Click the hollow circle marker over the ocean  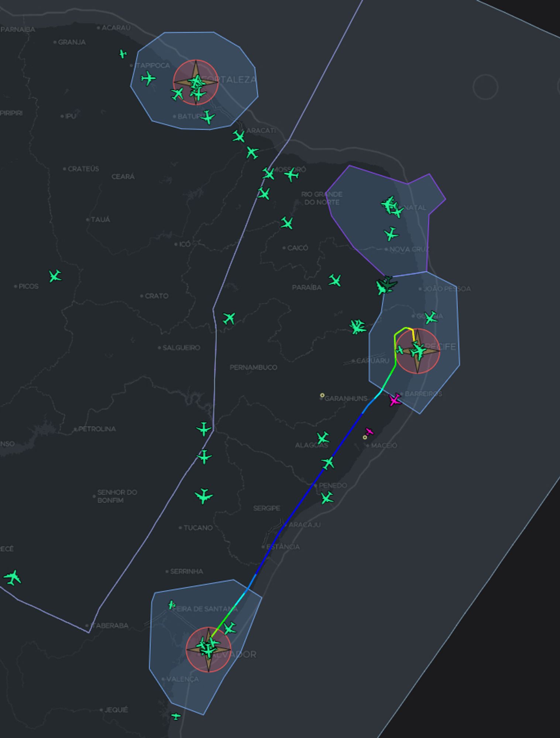pyautogui.click(x=485, y=87)
